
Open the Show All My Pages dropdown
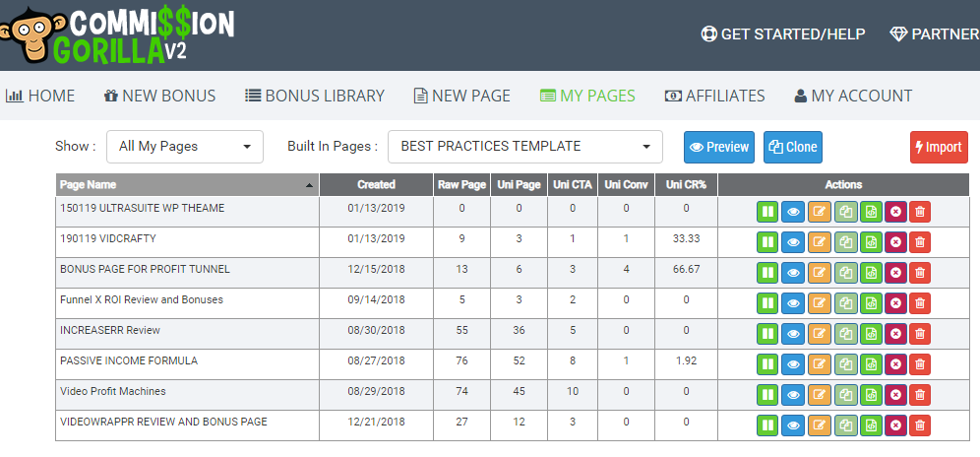coord(185,147)
